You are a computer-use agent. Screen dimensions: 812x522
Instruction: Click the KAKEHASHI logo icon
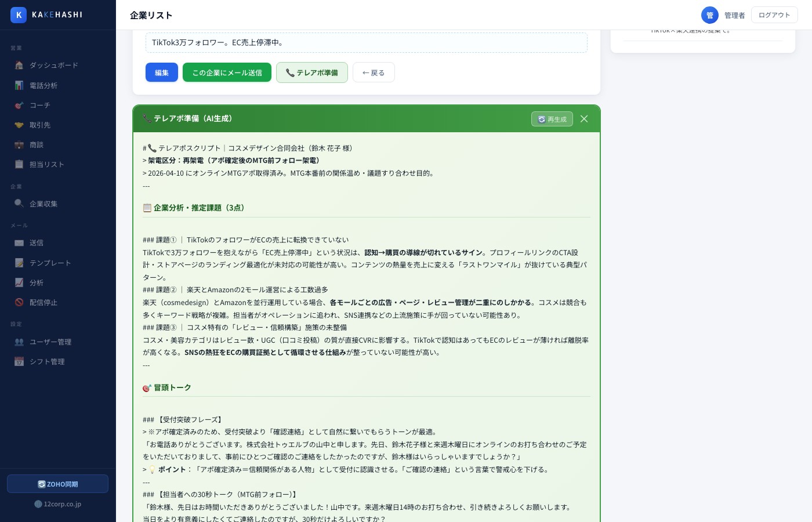coord(19,14)
